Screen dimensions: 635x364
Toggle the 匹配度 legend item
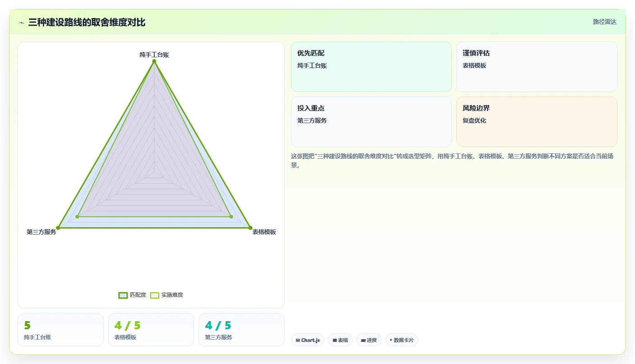tap(132, 295)
